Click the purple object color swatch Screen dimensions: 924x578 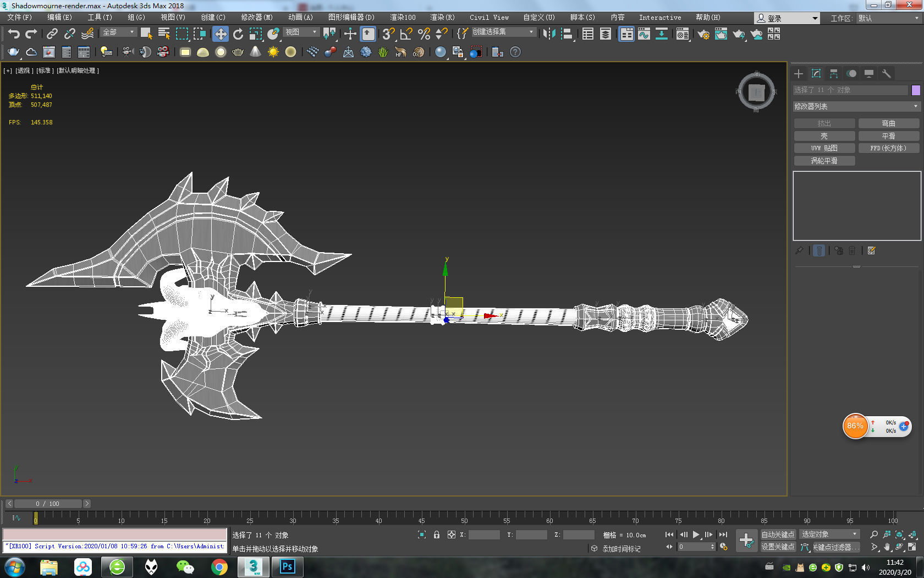(x=916, y=90)
